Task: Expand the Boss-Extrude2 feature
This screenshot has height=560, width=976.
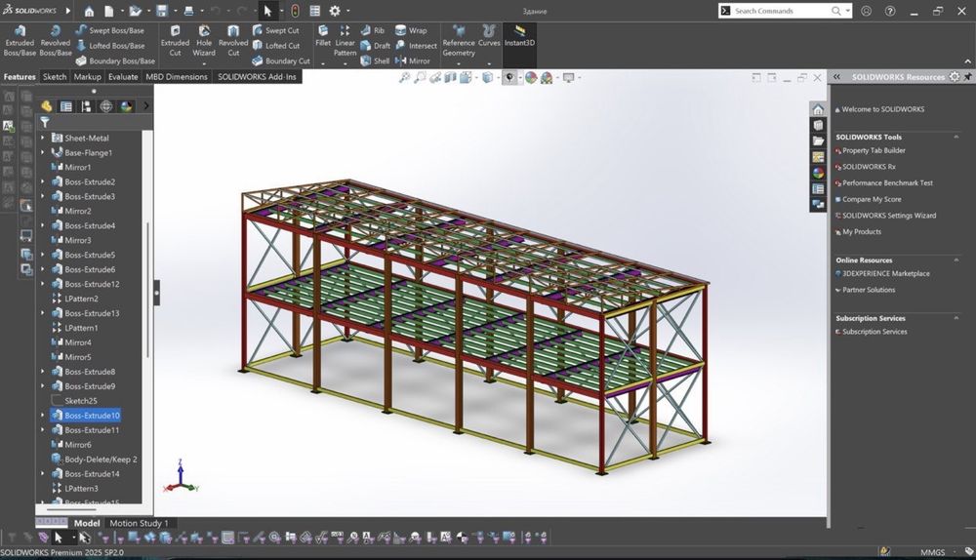Action: 43,181
